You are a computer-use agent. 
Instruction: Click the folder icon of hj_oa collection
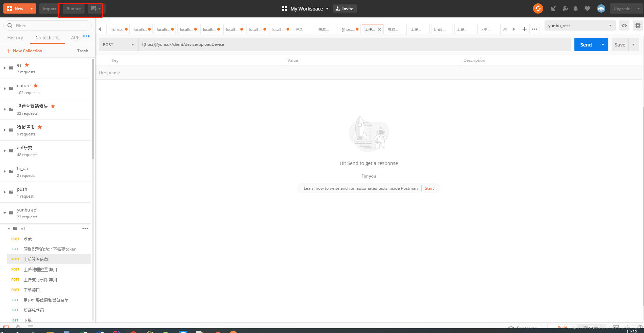point(11,171)
